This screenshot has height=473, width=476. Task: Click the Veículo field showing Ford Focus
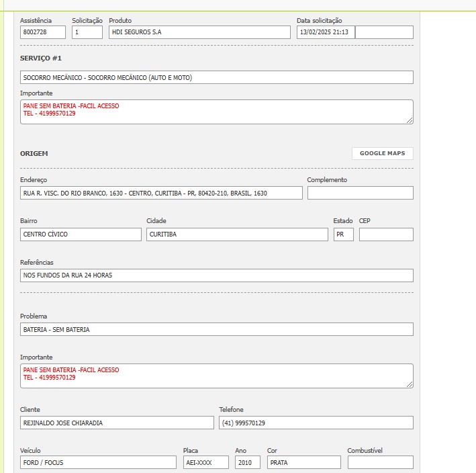[98, 462]
